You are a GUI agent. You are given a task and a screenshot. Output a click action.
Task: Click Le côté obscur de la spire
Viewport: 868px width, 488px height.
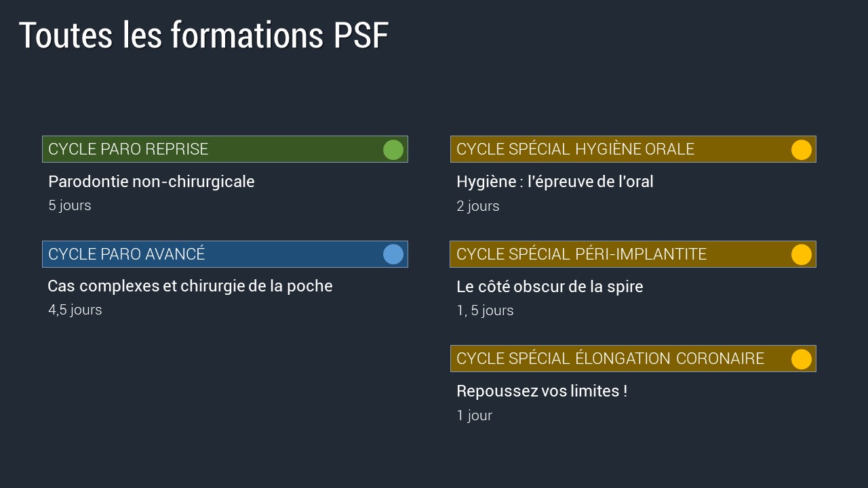coord(550,287)
